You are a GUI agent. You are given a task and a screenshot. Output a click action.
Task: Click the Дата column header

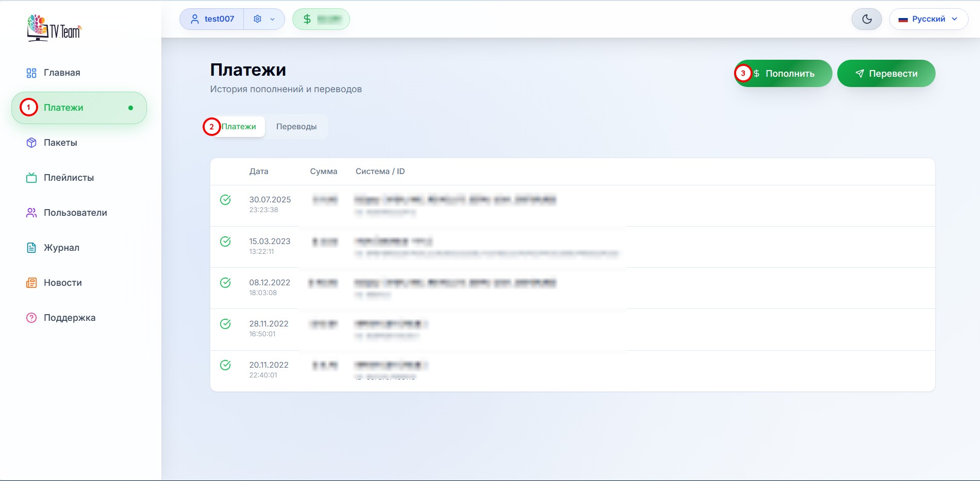(x=259, y=171)
